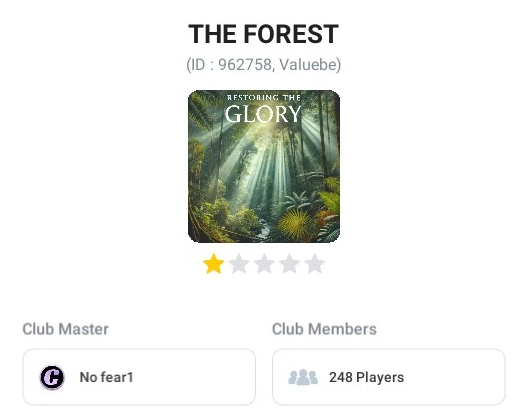The image size is (527, 419).
Task: Click the second gray rating star
Action: point(239,264)
